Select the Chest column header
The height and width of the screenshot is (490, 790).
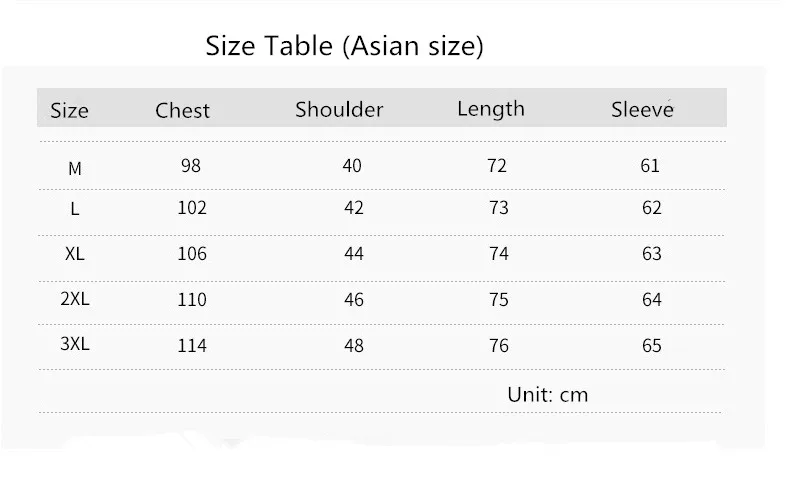(182, 110)
